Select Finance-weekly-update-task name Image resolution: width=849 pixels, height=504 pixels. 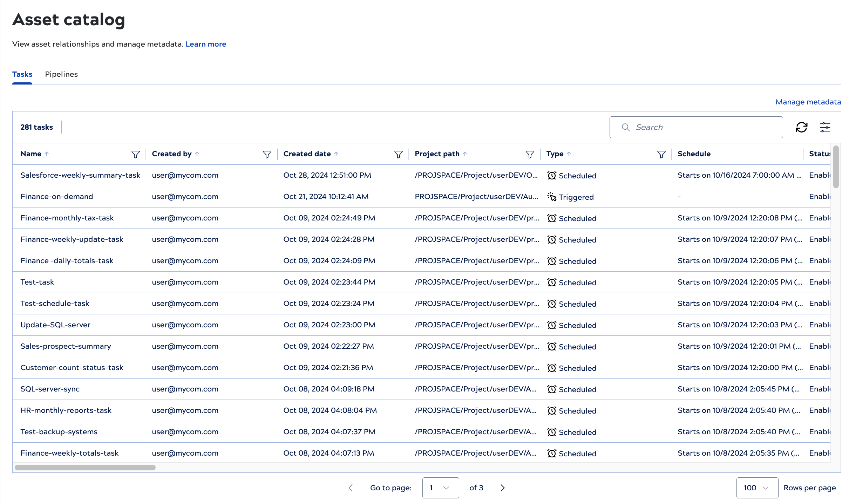tap(72, 239)
